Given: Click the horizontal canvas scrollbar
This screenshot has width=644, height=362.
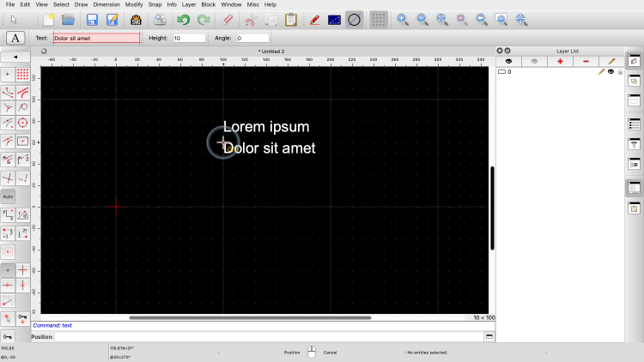Looking at the screenshot, I should pyautogui.click(x=250, y=317).
